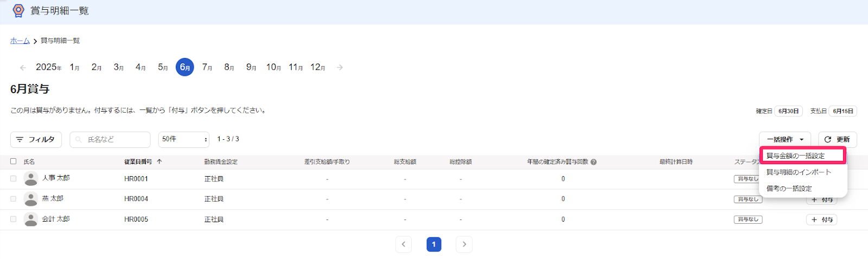Select the 9月 month tab
The height and width of the screenshot is (259, 868).
point(251,67)
